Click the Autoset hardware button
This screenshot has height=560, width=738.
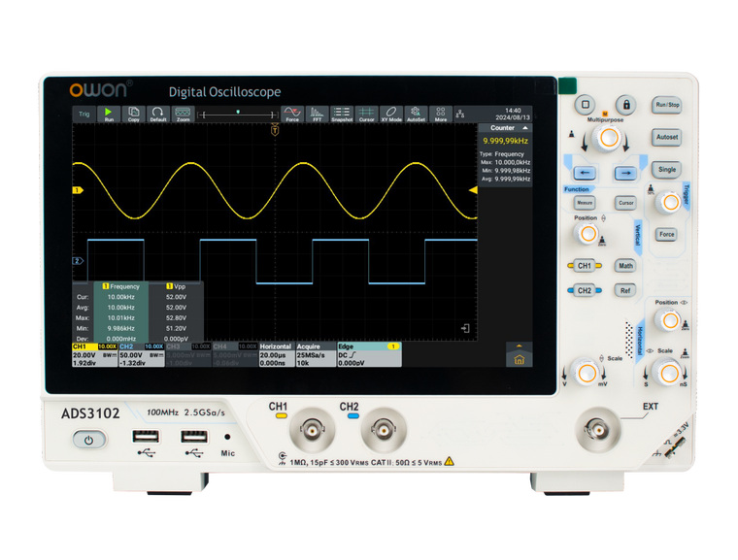click(x=667, y=138)
